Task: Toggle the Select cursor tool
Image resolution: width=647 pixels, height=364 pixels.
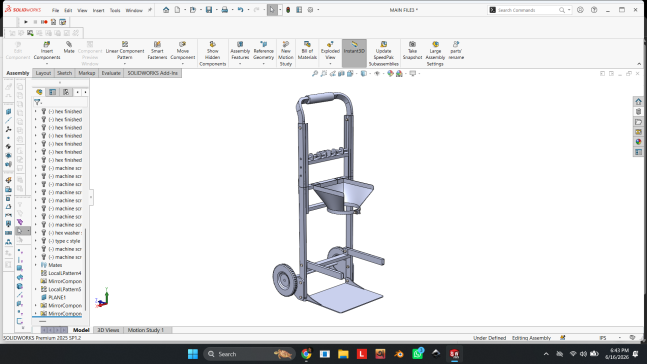Action: click(272, 10)
